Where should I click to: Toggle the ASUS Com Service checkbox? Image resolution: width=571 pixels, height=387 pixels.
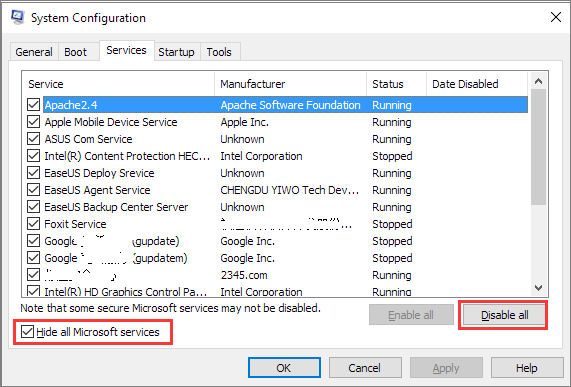coord(34,139)
